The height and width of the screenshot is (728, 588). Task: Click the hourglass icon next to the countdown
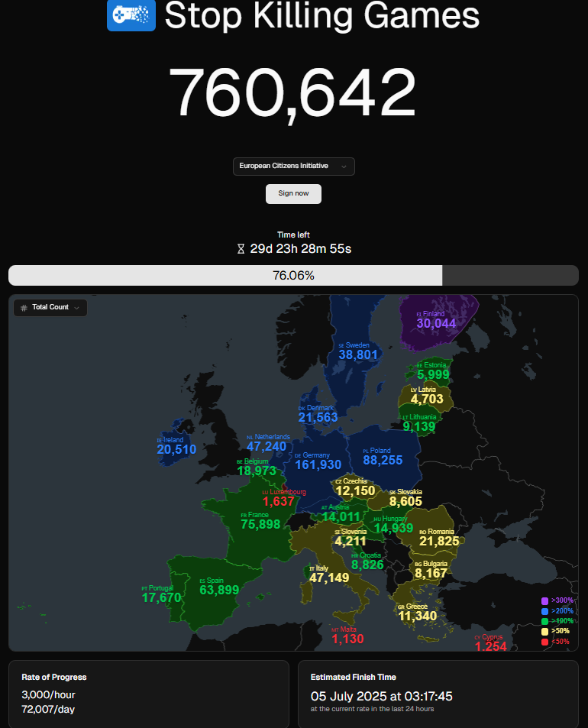tap(241, 249)
